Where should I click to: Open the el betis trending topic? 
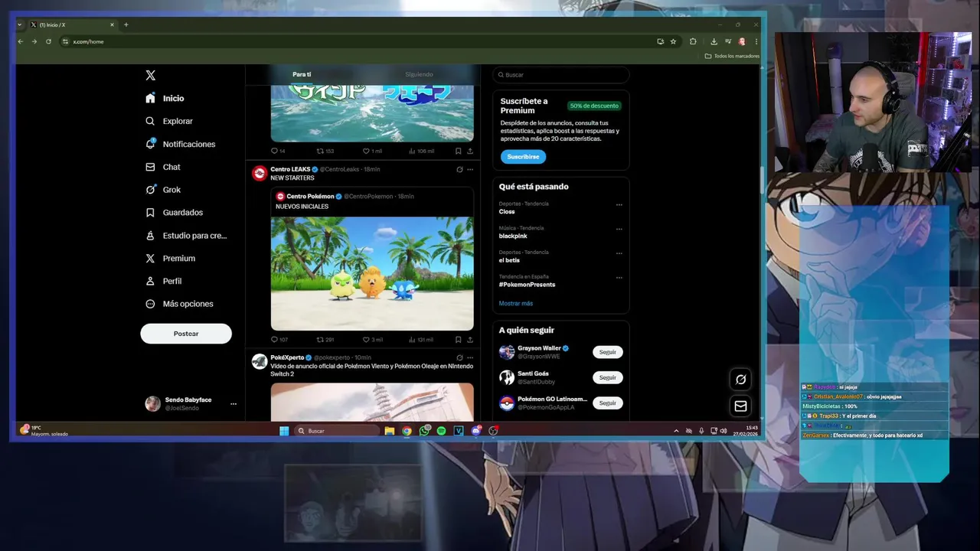coord(509,260)
